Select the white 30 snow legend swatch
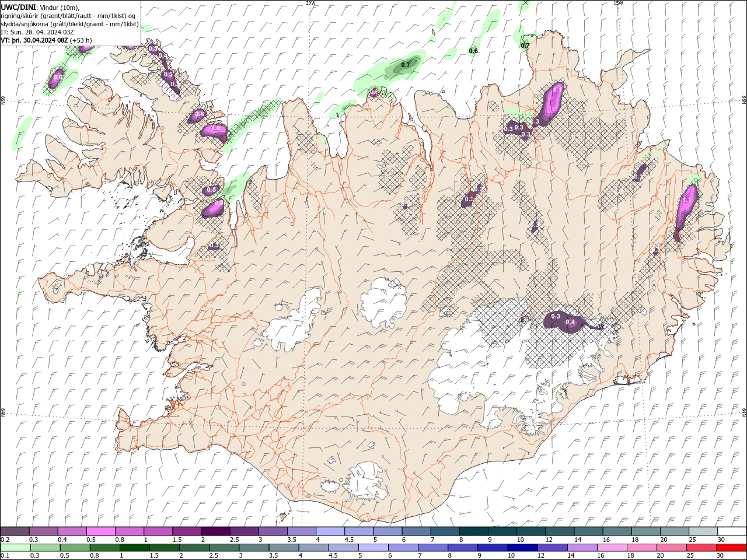This screenshot has height=560, width=747. pyautogui.click(x=732, y=531)
